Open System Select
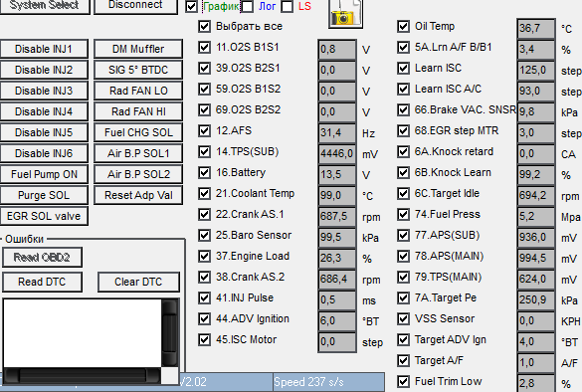582x392 pixels. pos(44,6)
